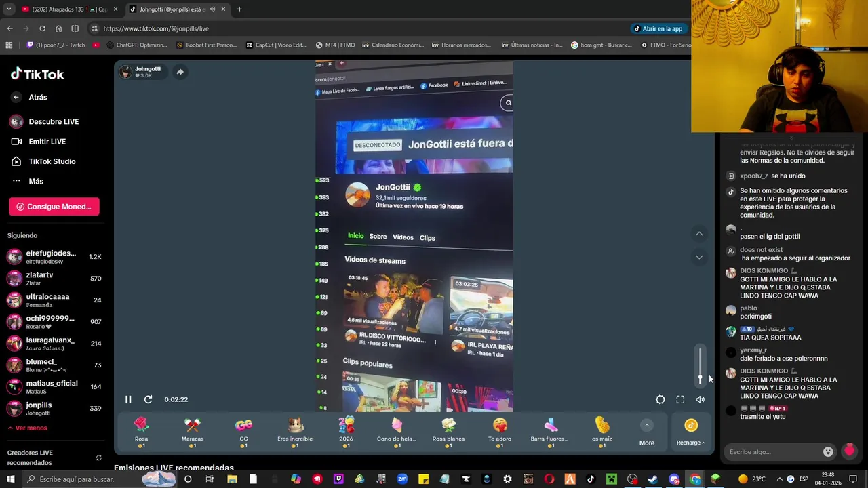Expand More gifts panel
Viewport: 868px width, 488px height.
click(x=647, y=432)
